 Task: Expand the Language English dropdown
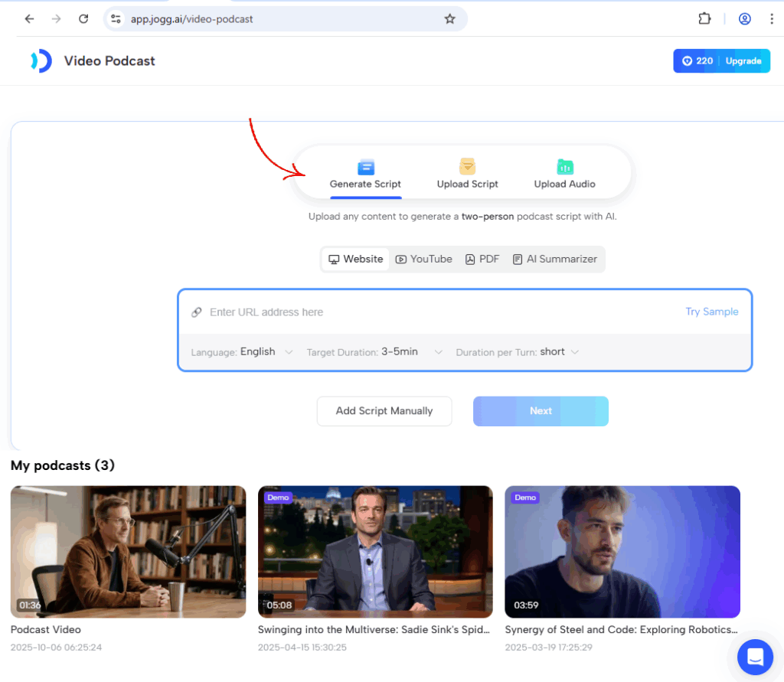click(265, 352)
